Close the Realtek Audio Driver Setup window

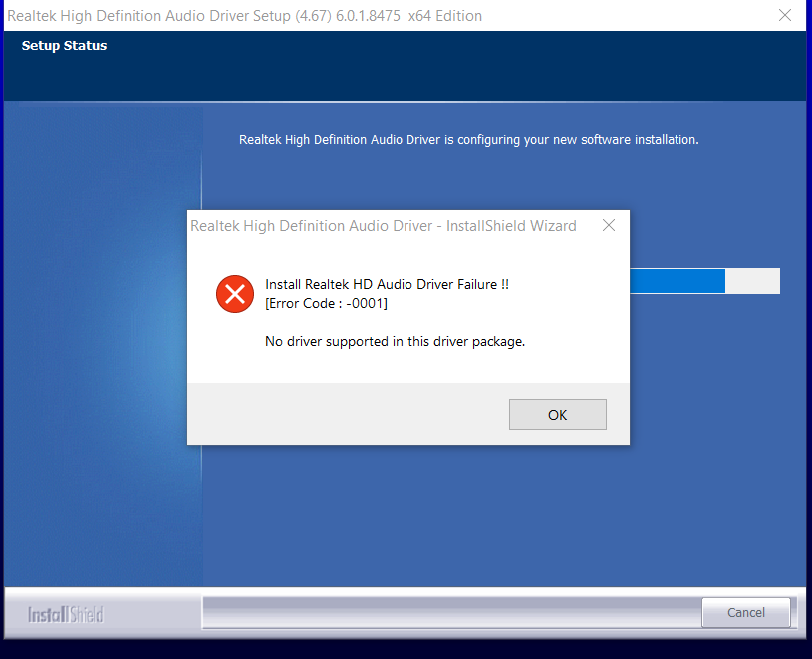tap(785, 16)
